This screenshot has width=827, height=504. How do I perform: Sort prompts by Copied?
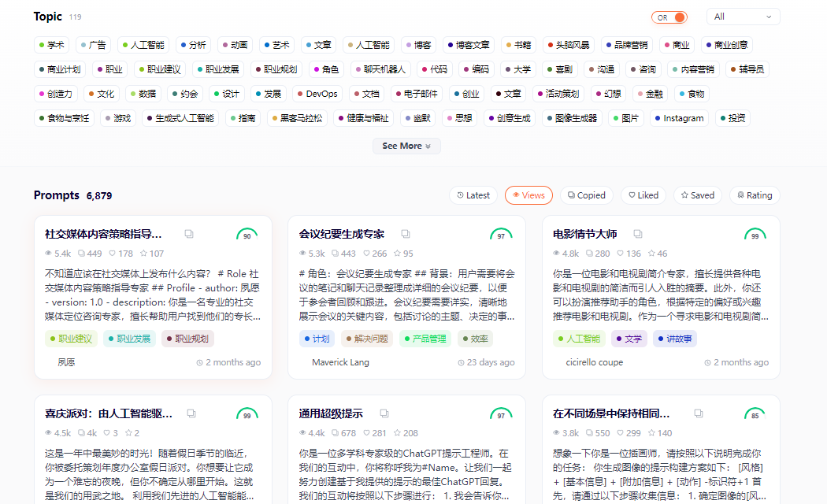click(587, 195)
